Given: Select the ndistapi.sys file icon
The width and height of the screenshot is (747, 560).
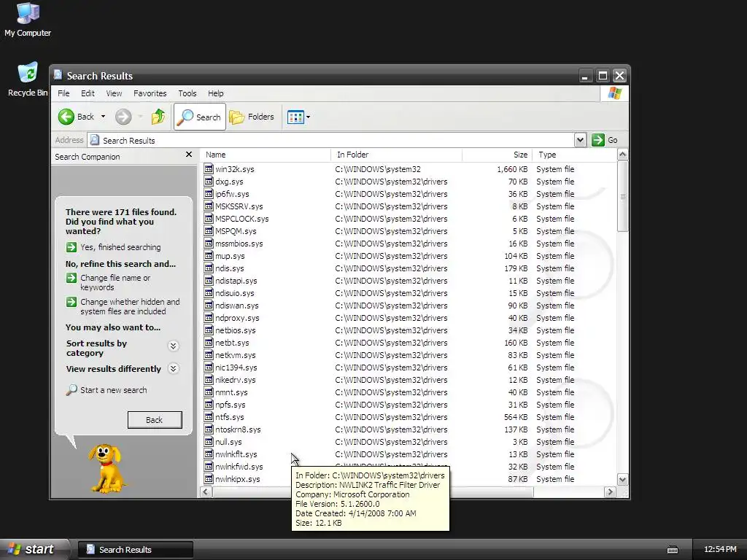Looking at the screenshot, I should [x=208, y=280].
